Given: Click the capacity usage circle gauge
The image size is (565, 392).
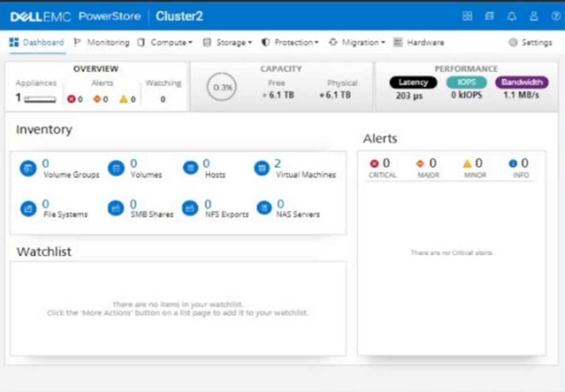Looking at the screenshot, I should pyautogui.click(x=222, y=87).
